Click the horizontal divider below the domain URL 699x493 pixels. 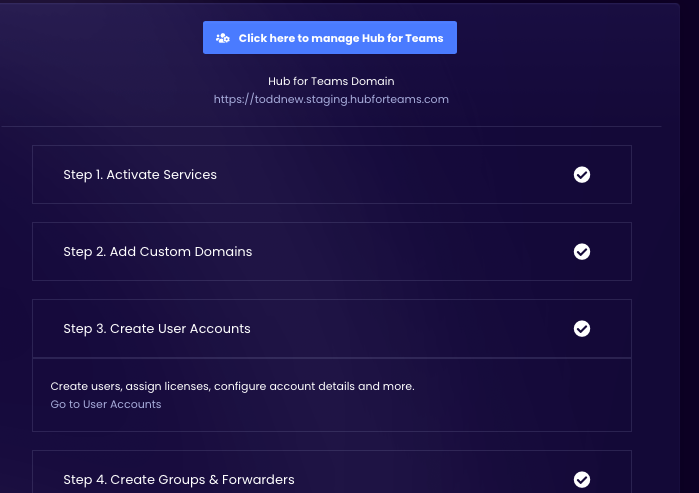point(330,127)
